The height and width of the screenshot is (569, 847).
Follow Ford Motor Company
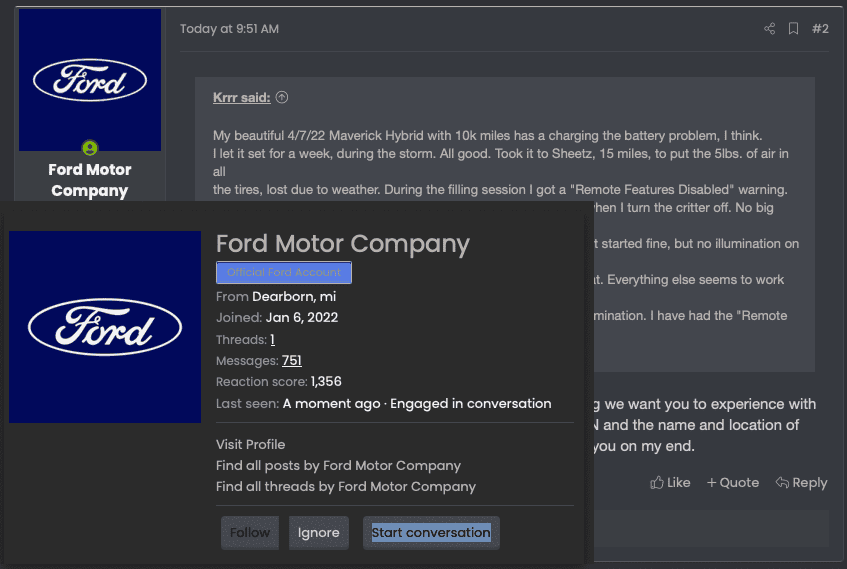(x=250, y=533)
